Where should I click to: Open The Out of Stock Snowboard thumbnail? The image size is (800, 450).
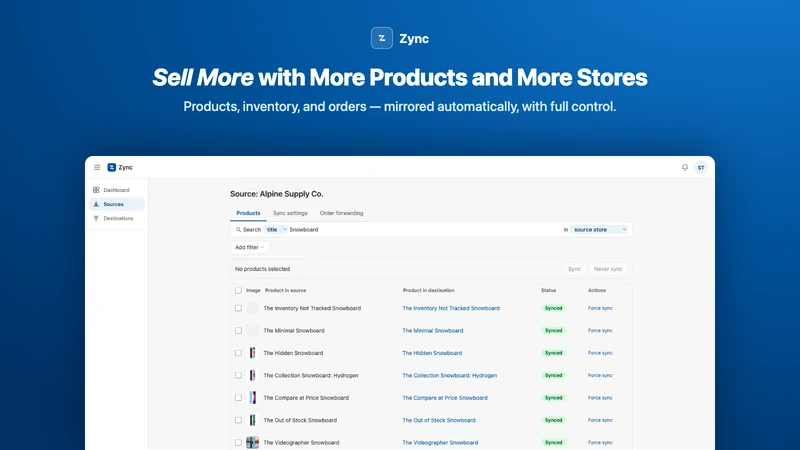click(x=253, y=420)
